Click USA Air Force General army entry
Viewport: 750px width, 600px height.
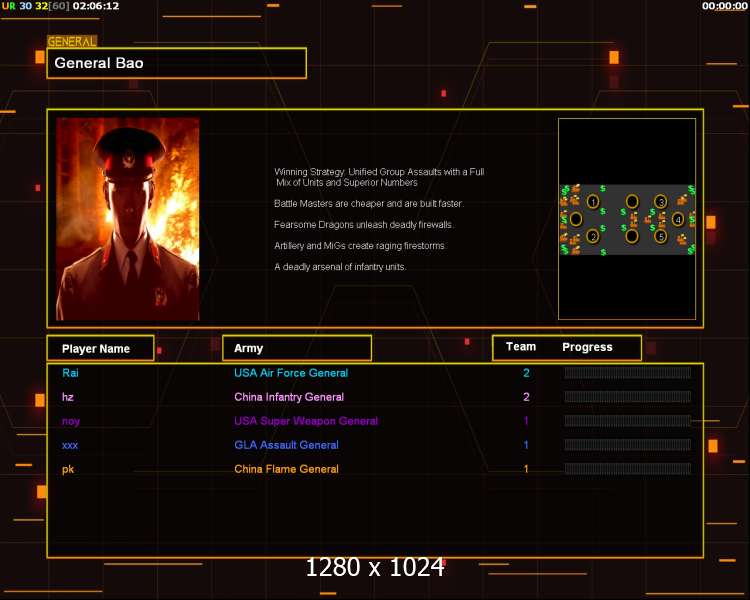point(291,373)
